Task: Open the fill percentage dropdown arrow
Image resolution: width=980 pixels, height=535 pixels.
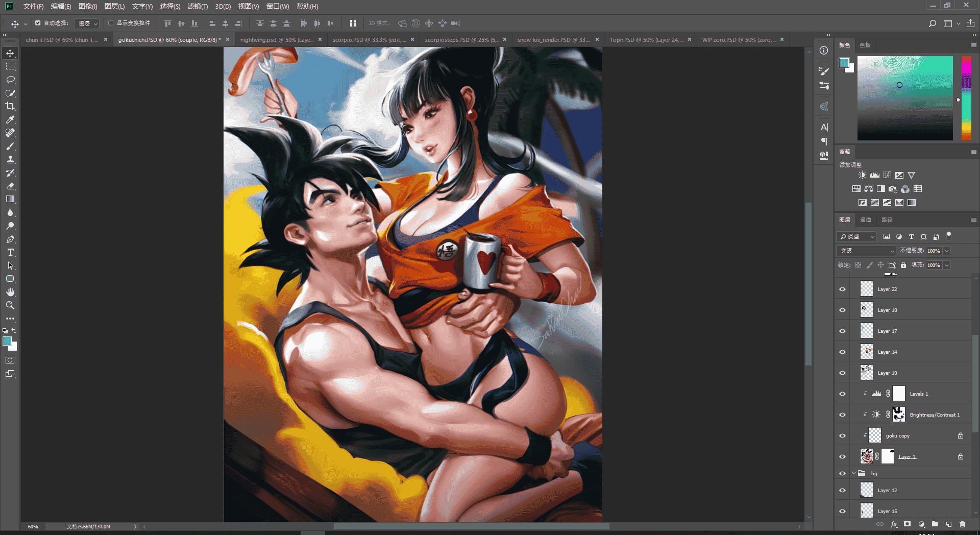Action: [x=946, y=265]
